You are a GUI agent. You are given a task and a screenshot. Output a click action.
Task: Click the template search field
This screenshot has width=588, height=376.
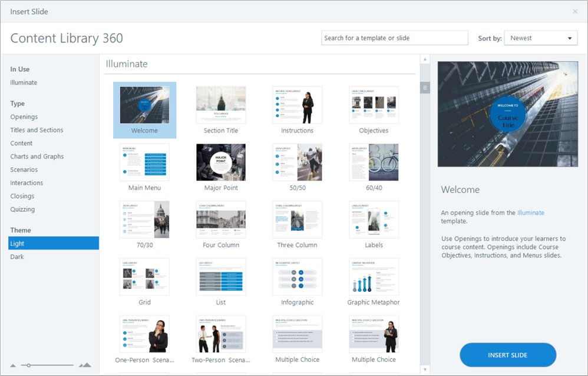(395, 38)
